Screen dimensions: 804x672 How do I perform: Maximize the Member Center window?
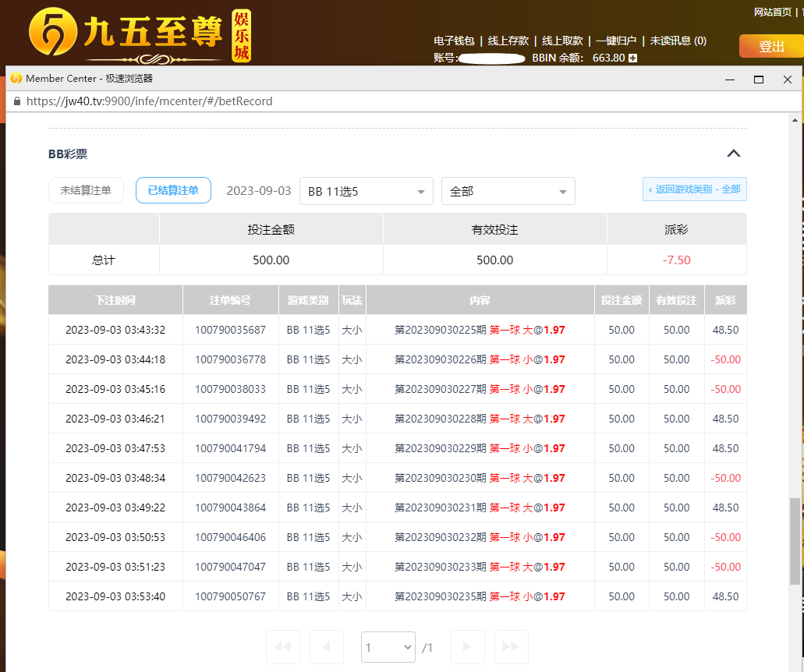(x=758, y=79)
